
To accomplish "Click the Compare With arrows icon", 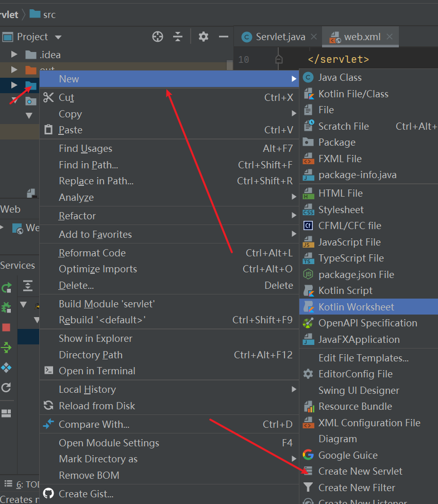I will coord(48,424).
